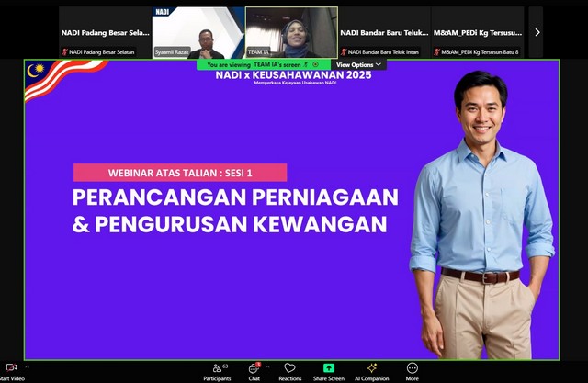This screenshot has width=588, height=383.
Task: Open the Chat panel
Action: click(254, 368)
